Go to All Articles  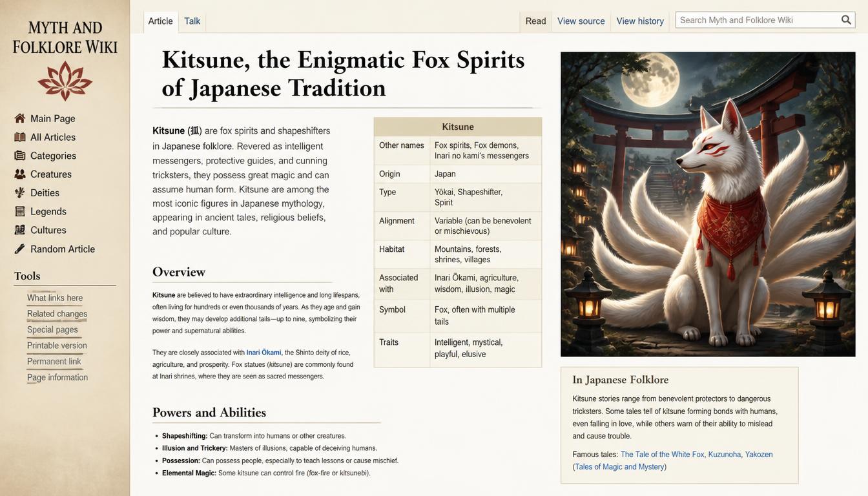pyautogui.click(x=53, y=137)
